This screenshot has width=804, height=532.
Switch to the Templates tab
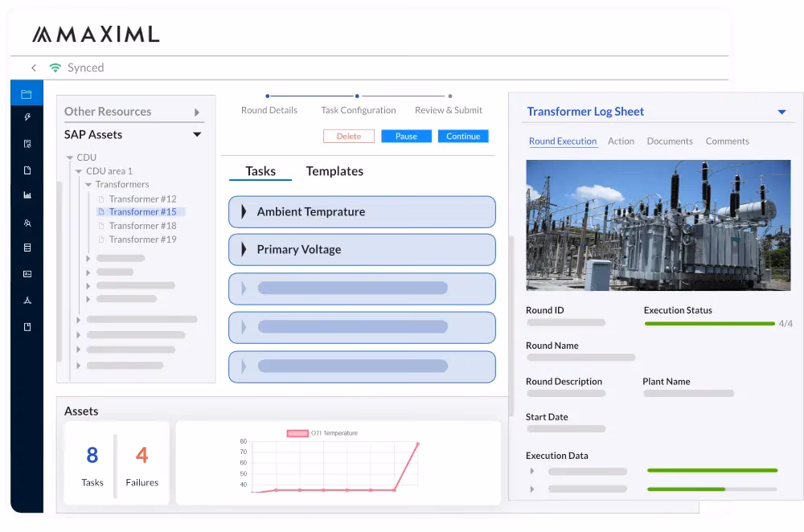click(x=334, y=171)
